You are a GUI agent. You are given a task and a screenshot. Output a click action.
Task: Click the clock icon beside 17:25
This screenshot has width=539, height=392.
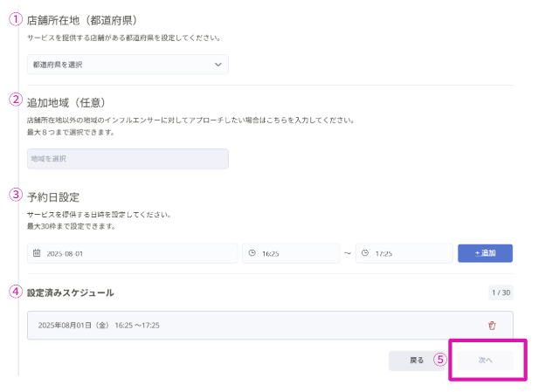point(365,253)
